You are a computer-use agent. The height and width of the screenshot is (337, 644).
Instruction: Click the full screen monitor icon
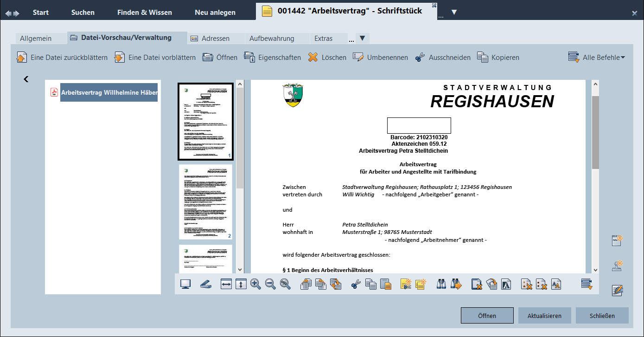(x=185, y=284)
